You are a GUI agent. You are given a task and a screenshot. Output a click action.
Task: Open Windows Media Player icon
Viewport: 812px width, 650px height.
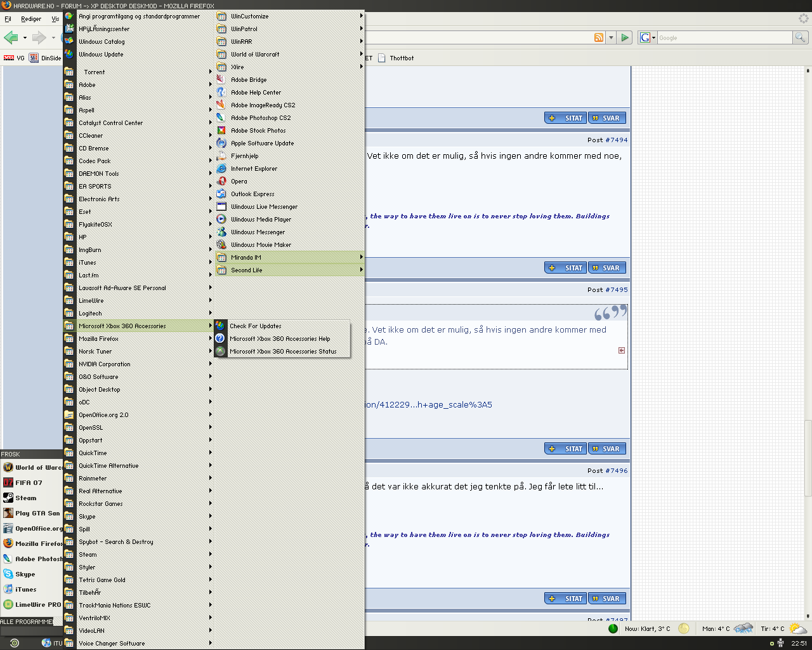221,220
